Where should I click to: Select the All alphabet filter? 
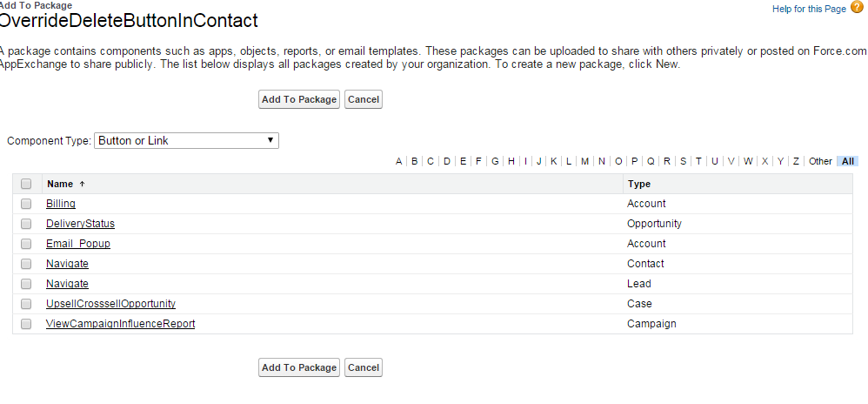(848, 161)
